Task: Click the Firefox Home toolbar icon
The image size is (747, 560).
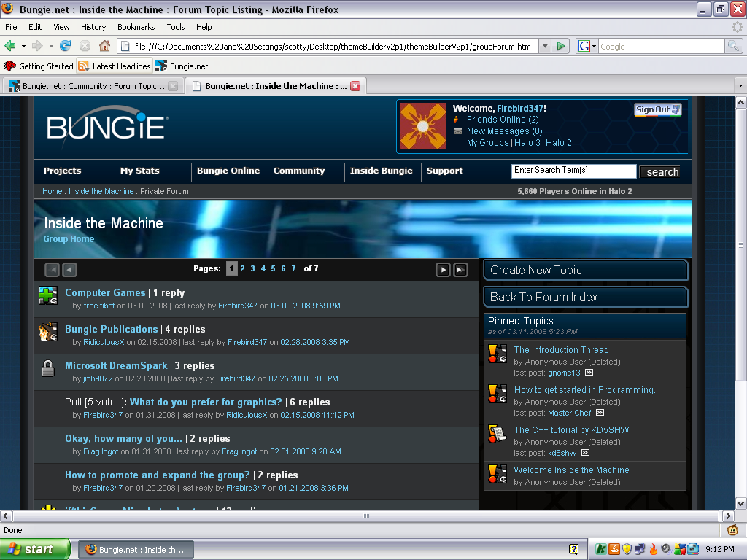Action: (x=104, y=46)
